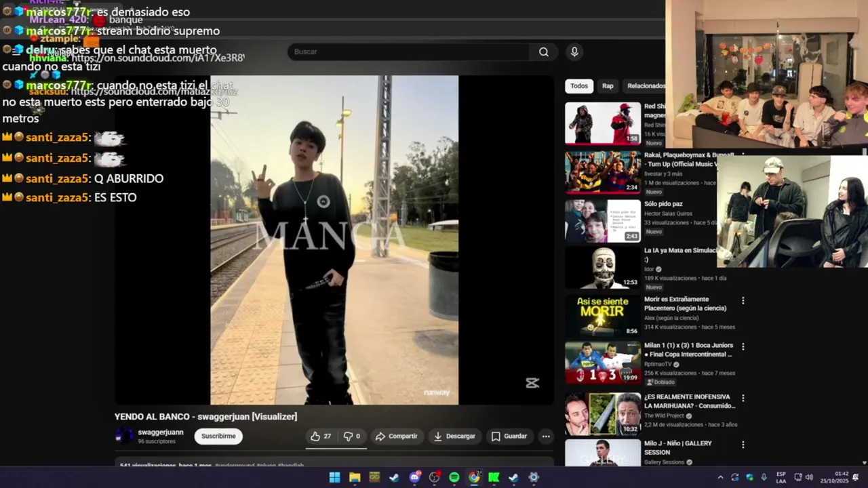Open the swaggerjuann channel name link
The width and height of the screenshot is (868, 488).
(161, 432)
